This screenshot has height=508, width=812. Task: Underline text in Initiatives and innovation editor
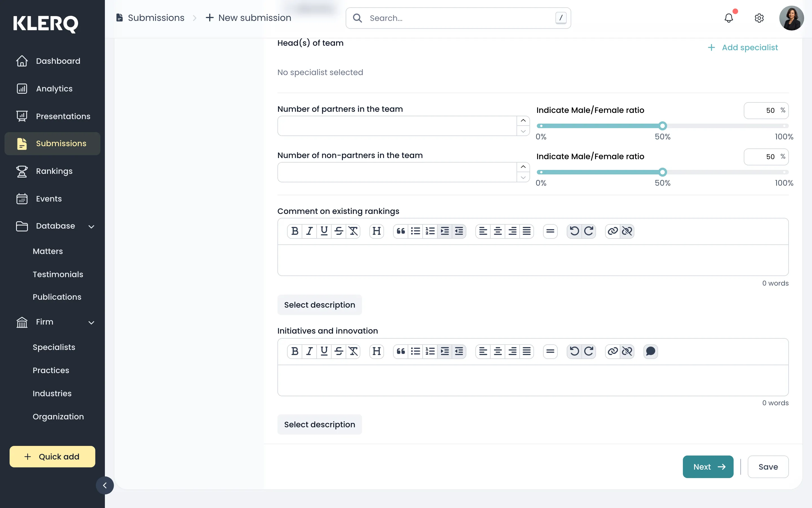(x=324, y=351)
